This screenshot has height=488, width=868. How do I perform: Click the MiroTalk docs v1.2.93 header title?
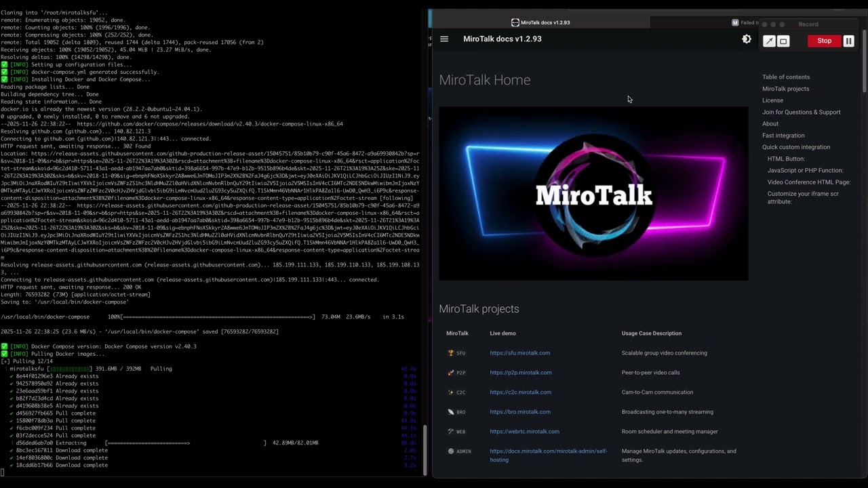(502, 39)
